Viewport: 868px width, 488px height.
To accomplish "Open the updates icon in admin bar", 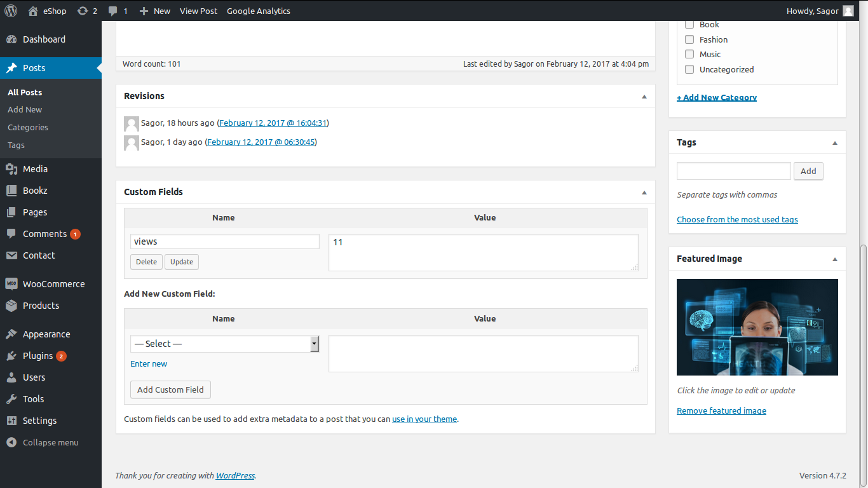I will click(83, 11).
